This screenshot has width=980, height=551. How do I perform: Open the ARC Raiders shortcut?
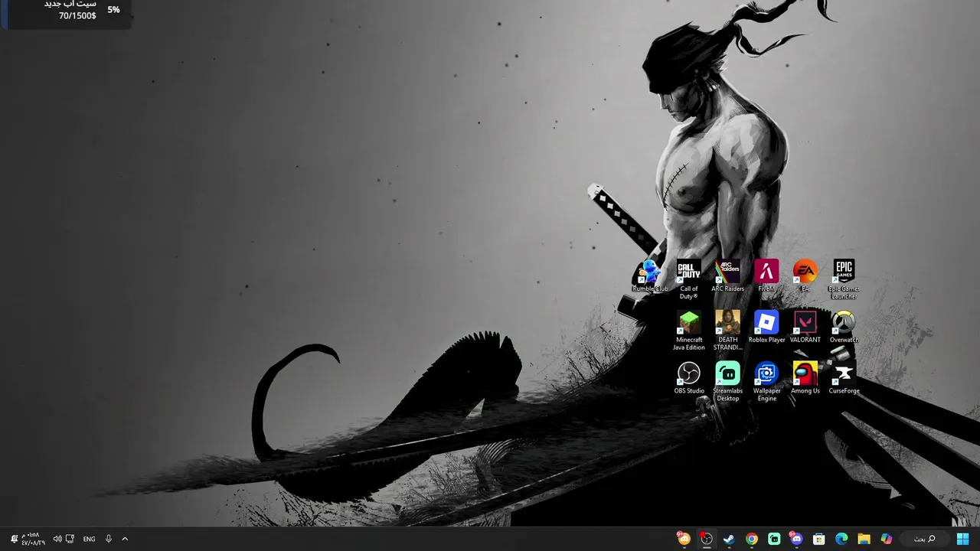coord(727,275)
